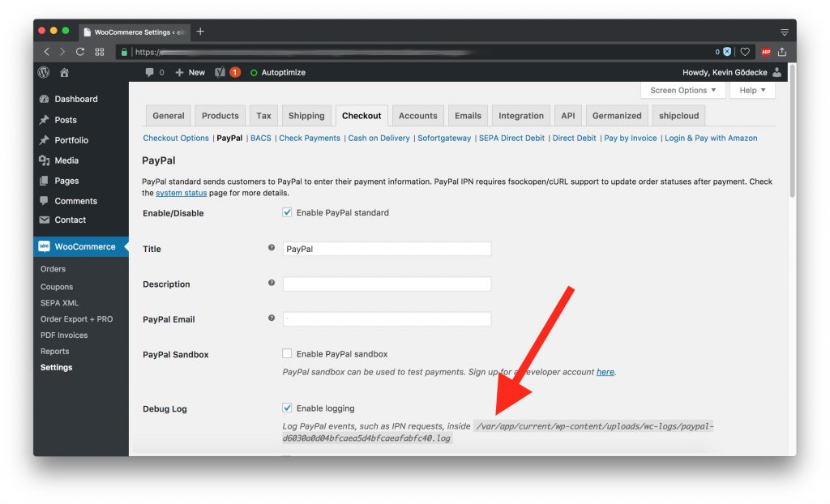Open Coupons in WooCommerce submenu

pyautogui.click(x=57, y=287)
